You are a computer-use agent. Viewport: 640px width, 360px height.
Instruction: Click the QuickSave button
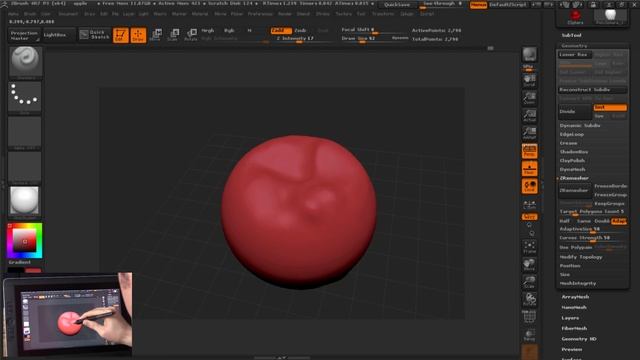[397, 5]
